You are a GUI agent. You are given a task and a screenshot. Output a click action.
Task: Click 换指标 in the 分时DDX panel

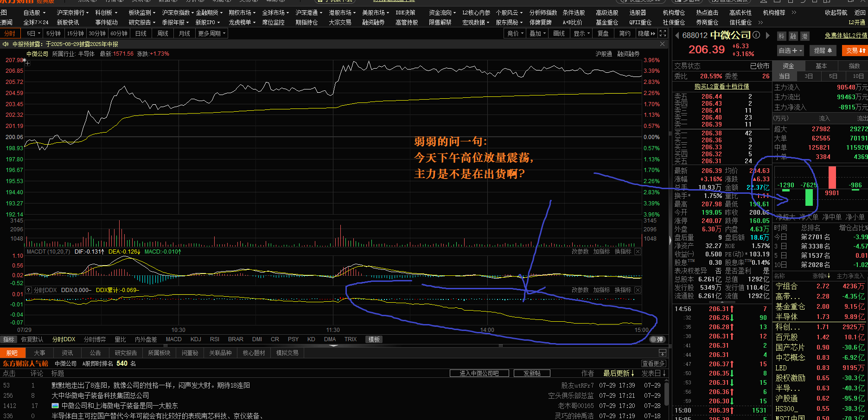[x=623, y=290]
